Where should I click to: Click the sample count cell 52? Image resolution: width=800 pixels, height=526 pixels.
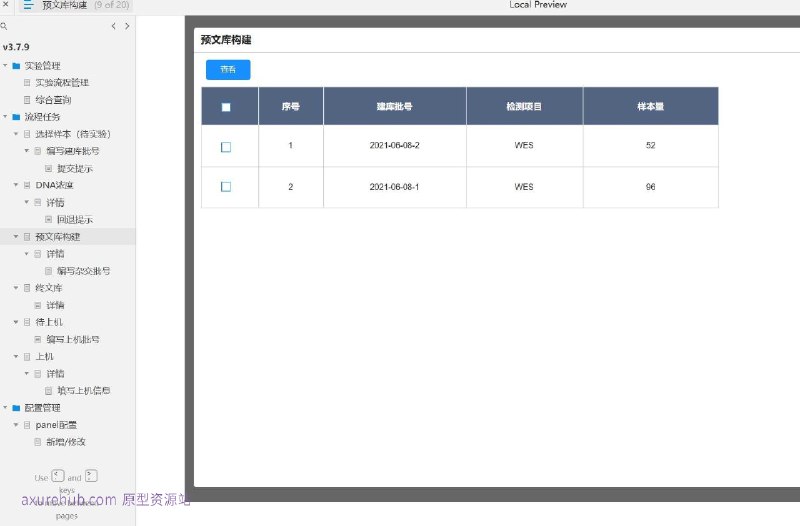coord(651,145)
